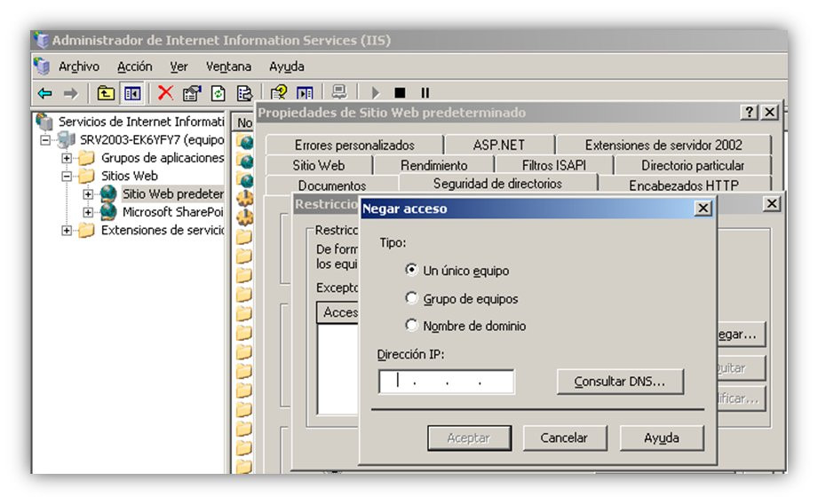The height and width of the screenshot is (504, 818).
Task: Click the Aceptar button in Negar acceso
Action: [x=469, y=437]
